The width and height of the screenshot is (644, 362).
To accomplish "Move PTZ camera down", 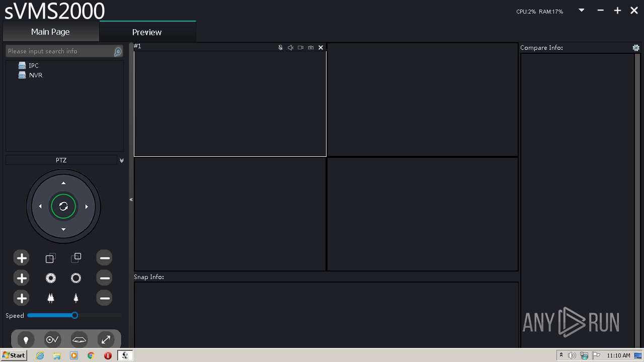I will click(63, 229).
